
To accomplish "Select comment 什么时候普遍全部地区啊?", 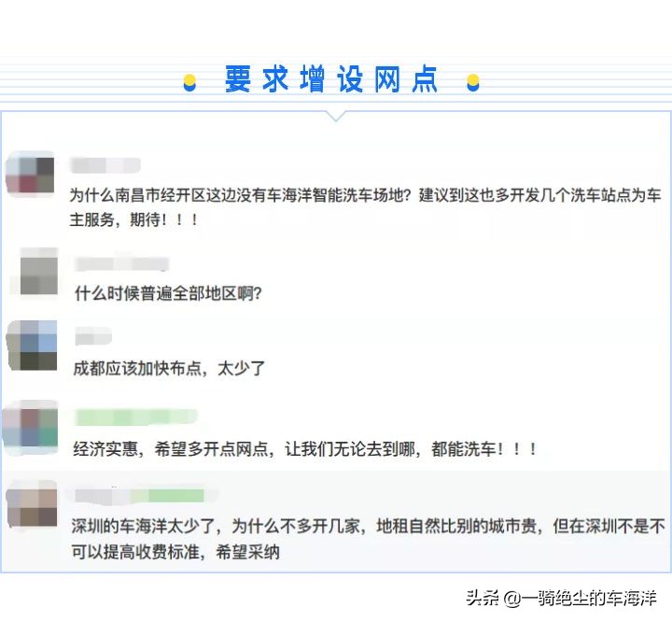I will (168, 293).
